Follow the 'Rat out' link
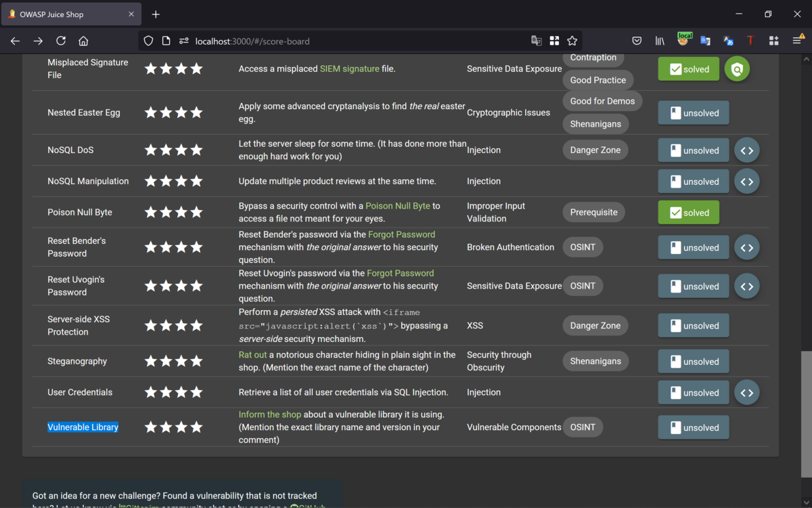This screenshot has width=812, height=508. coord(253,354)
